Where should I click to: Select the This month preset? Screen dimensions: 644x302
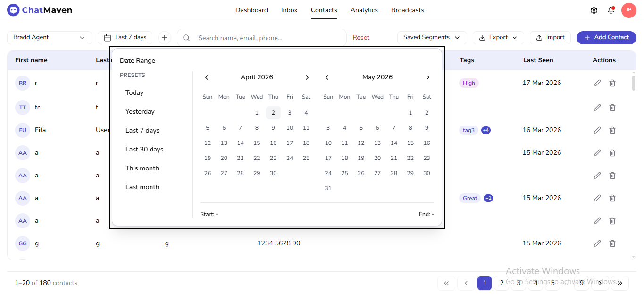tap(142, 168)
